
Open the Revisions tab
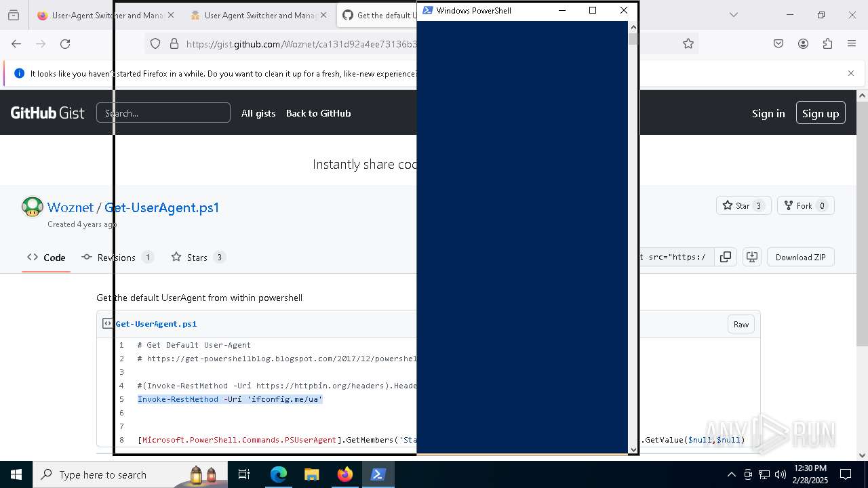[x=117, y=258]
